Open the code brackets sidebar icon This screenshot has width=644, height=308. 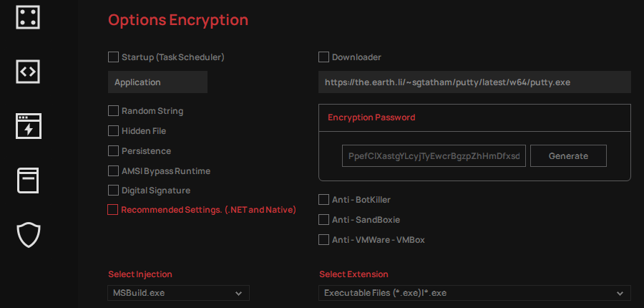point(28,72)
